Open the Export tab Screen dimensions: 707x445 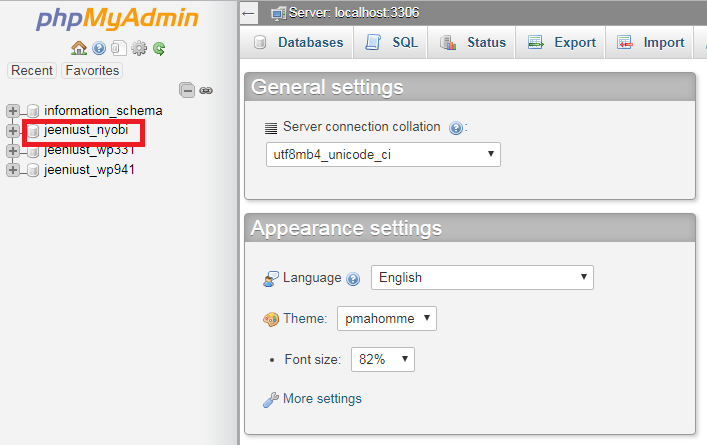point(561,43)
